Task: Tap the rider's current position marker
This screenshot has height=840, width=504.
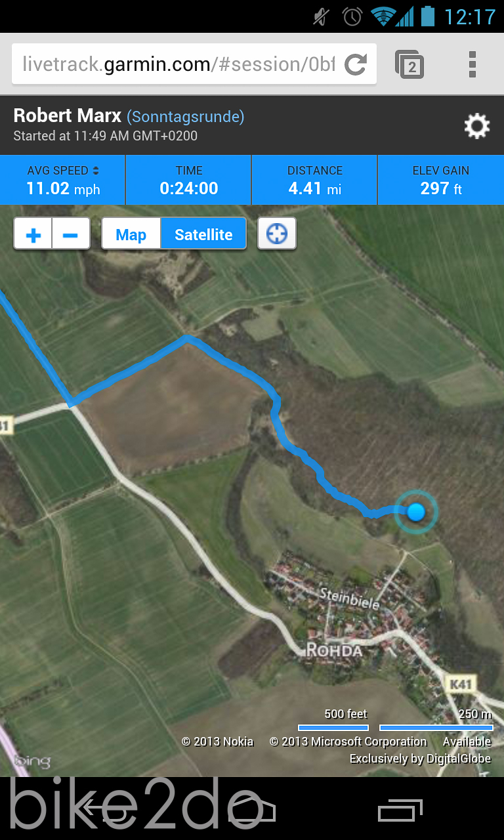Action: [x=416, y=511]
